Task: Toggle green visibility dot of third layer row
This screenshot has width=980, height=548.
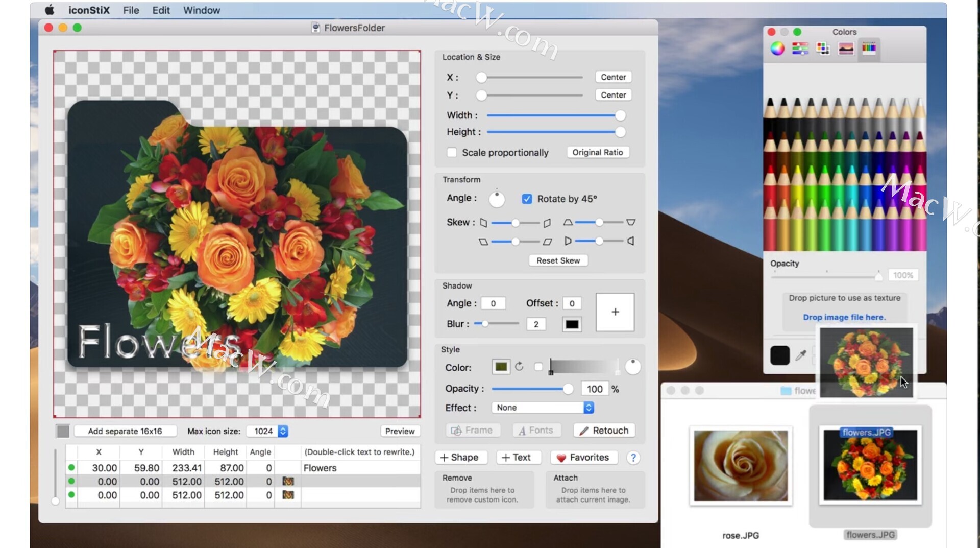Action: [x=71, y=494]
